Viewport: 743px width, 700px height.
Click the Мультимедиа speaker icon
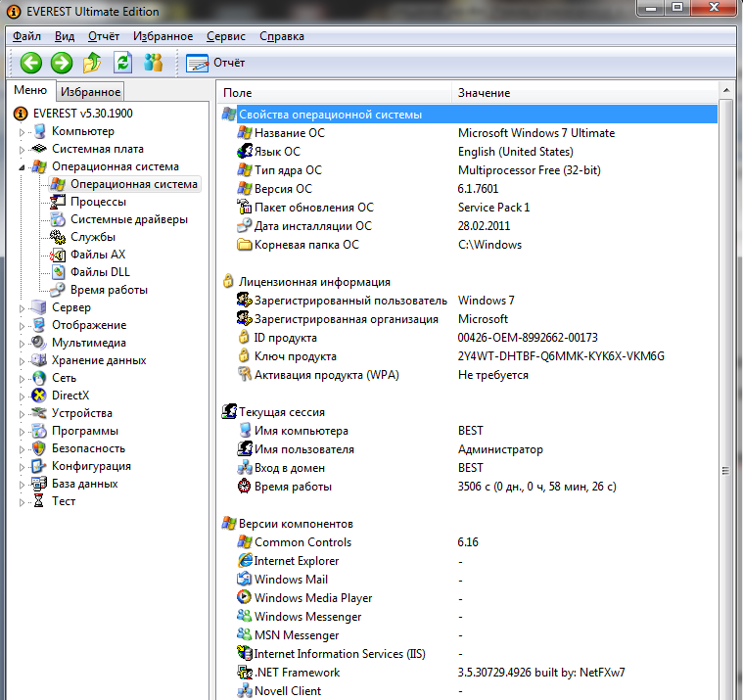point(39,343)
